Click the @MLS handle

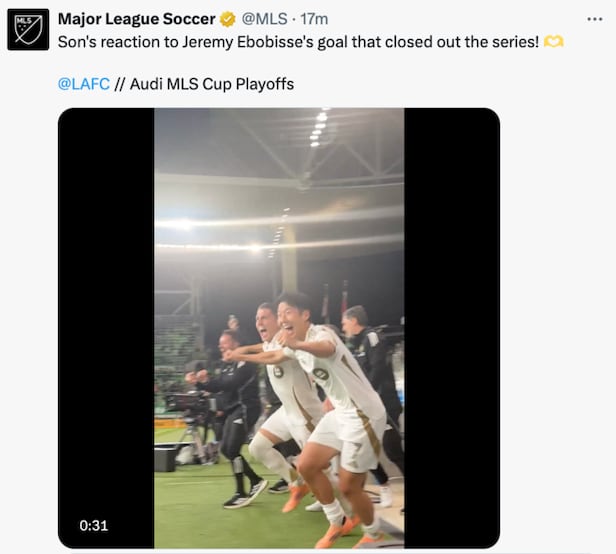pos(267,19)
